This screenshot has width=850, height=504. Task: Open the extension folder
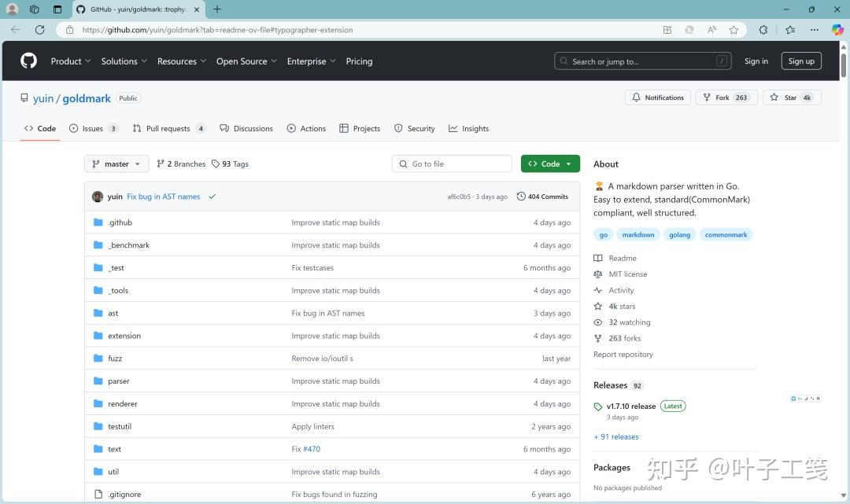coord(124,336)
